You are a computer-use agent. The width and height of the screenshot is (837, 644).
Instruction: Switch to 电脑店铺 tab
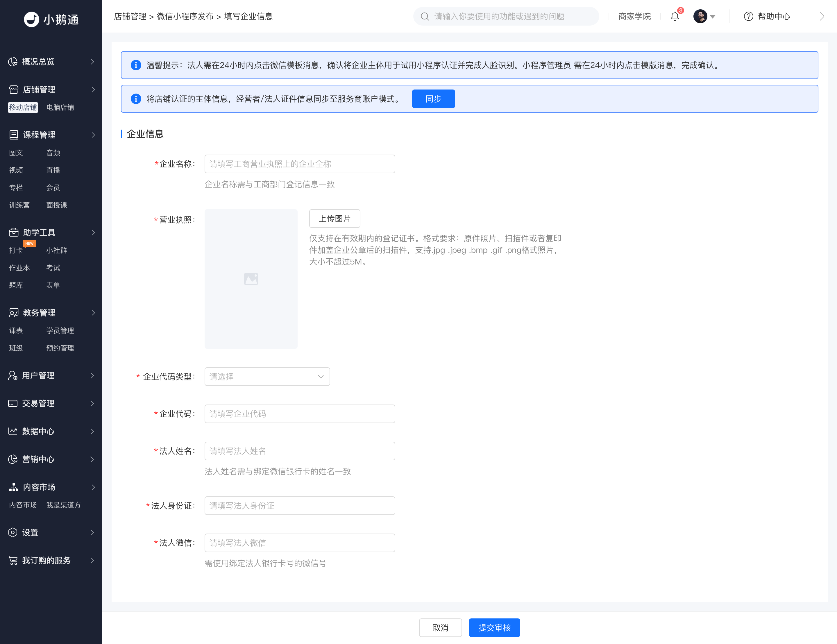coord(60,107)
